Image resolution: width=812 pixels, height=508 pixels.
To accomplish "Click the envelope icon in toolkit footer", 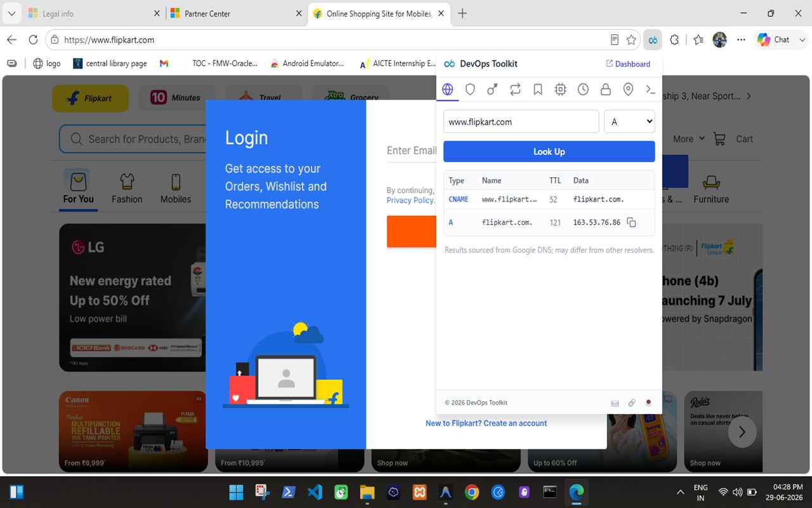I will click(615, 403).
